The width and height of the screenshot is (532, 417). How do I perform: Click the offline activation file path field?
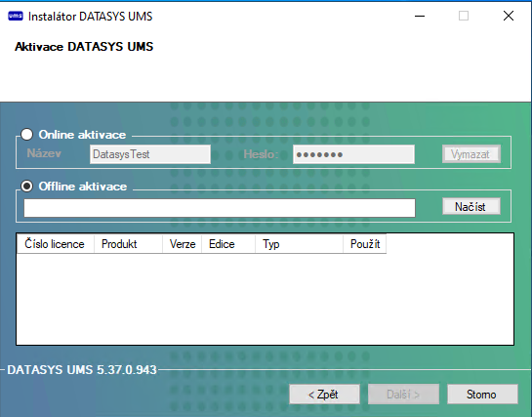pos(220,208)
